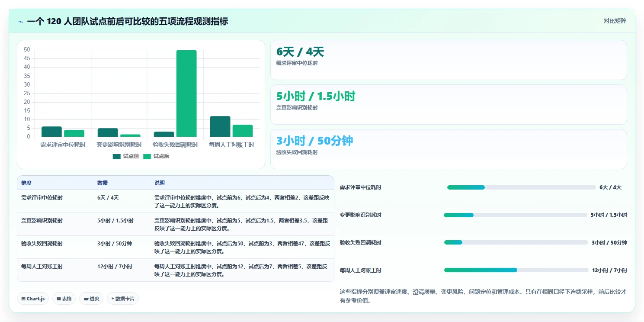Image resolution: width=644 pixels, height=322 pixels.
Task: Toggle the 试点后 legend color swatch
Action: 147,156
